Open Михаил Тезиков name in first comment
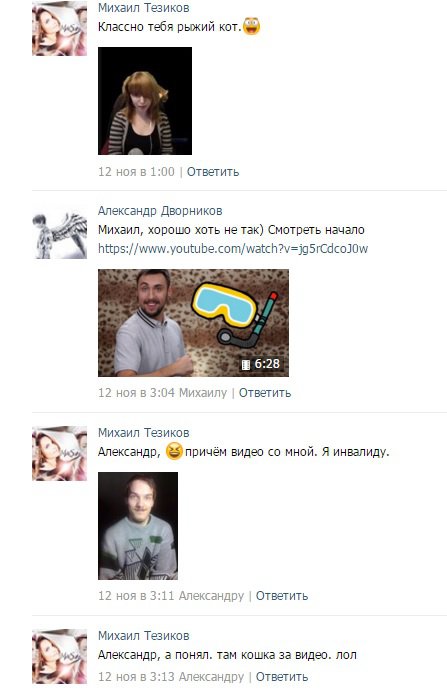Viewport: 447px width, 693px height. click(144, 8)
